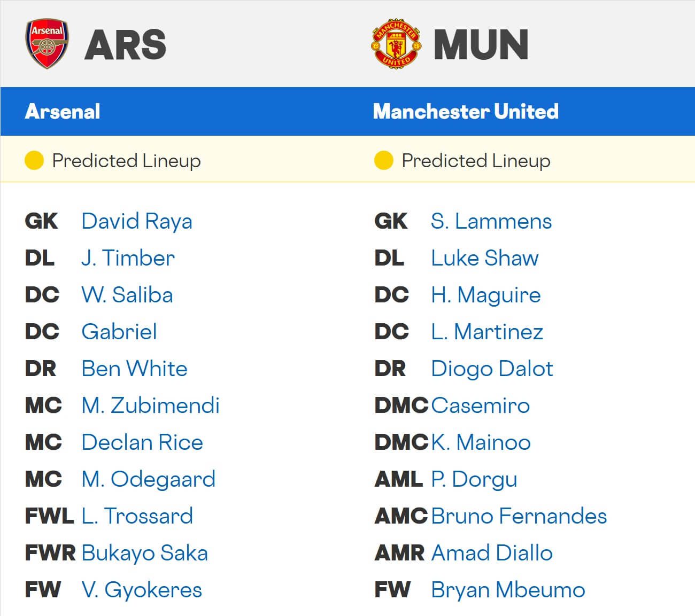Click Luke Shaw's name
Screen dimensions: 695x616
pyautogui.click(x=485, y=258)
